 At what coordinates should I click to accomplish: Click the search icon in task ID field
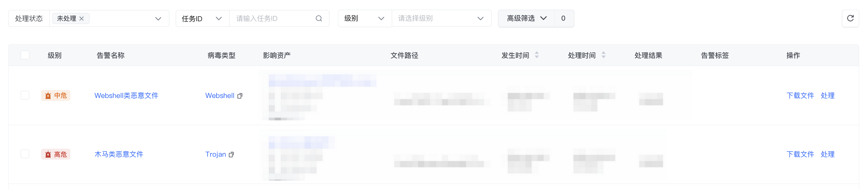(318, 19)
